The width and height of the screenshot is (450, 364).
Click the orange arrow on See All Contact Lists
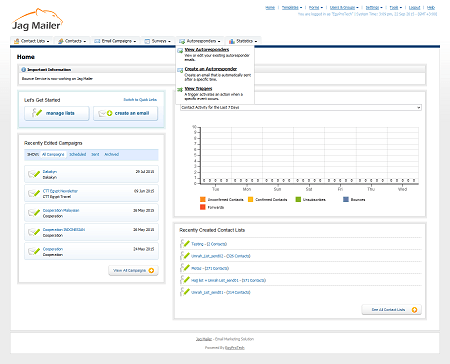click(x=414, y=310)
